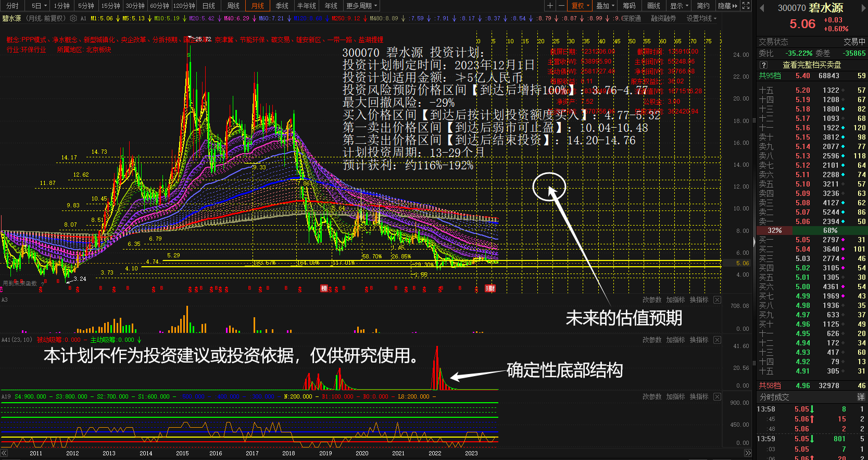Click 换指标 in A3 panel
The height and width of the screenshot is (460, 868).
699,300
